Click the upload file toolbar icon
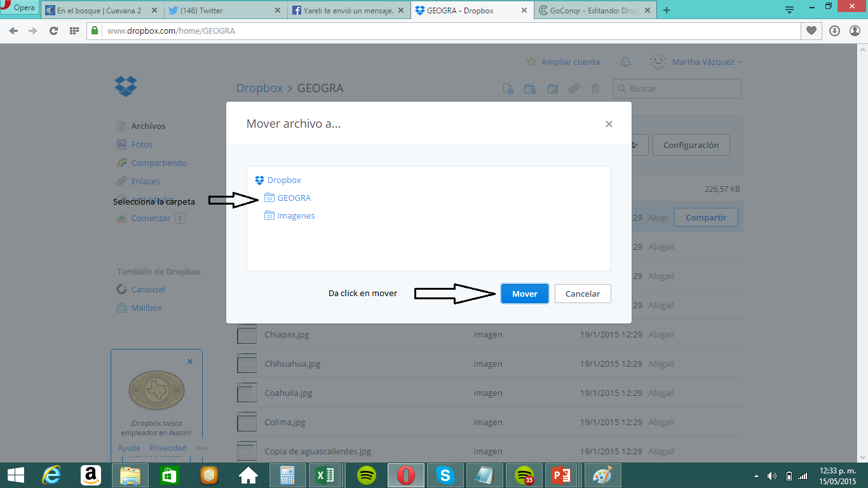 (508, 89)
